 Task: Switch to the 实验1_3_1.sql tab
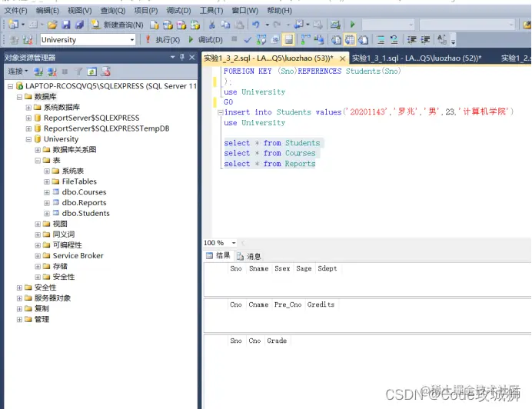[417, 58]
